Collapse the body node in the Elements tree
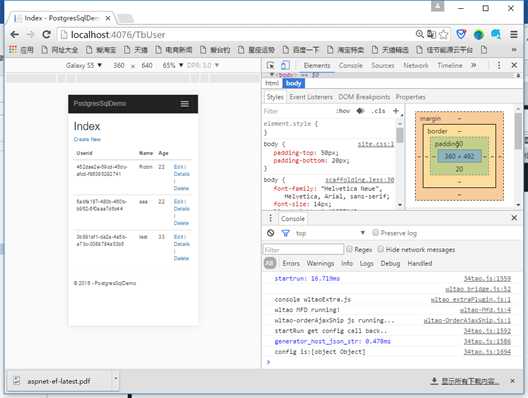The height and width of the screenshot is (398, 528). click(272, 75)
